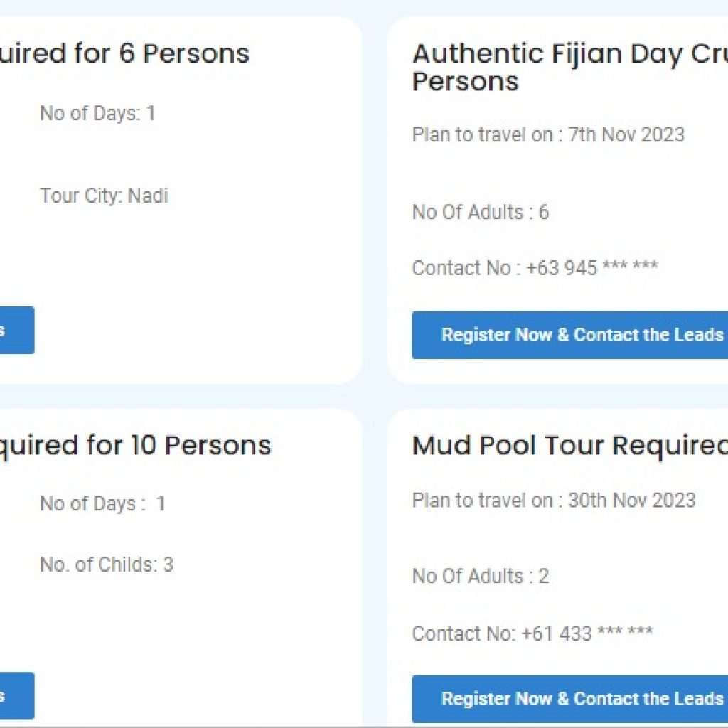Click the masked contact number +63 945

[x=533, y=268]
